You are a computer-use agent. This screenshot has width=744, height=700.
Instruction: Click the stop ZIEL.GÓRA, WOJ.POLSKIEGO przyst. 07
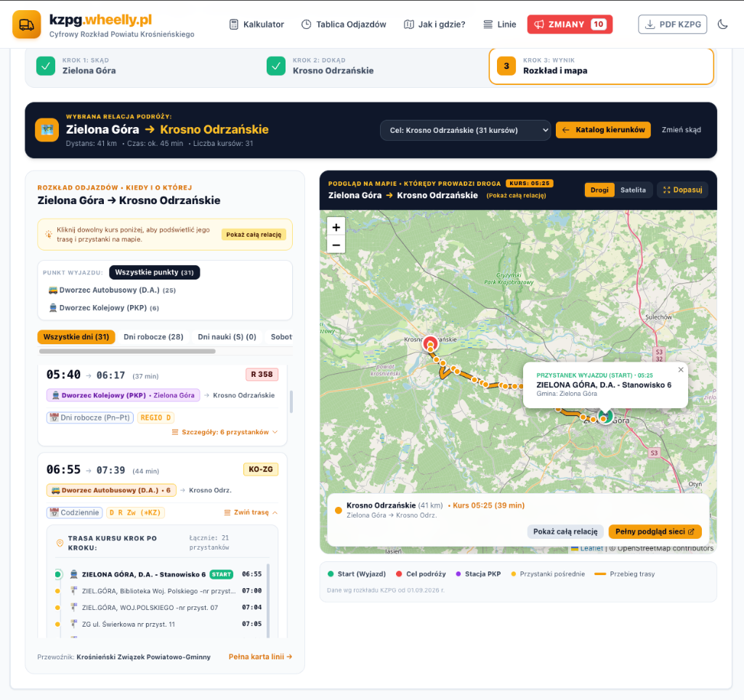[158, 608]
